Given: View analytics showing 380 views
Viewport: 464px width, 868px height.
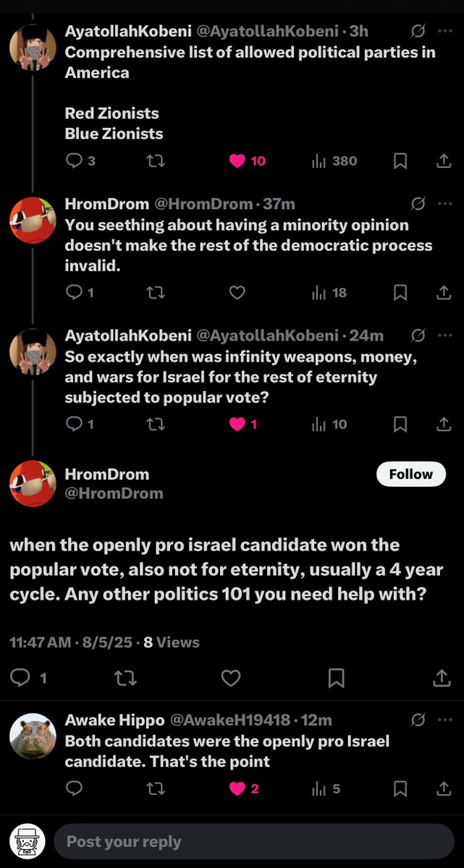Looking at the screenshot, I should pyautogui.click(x=334, y=161).
